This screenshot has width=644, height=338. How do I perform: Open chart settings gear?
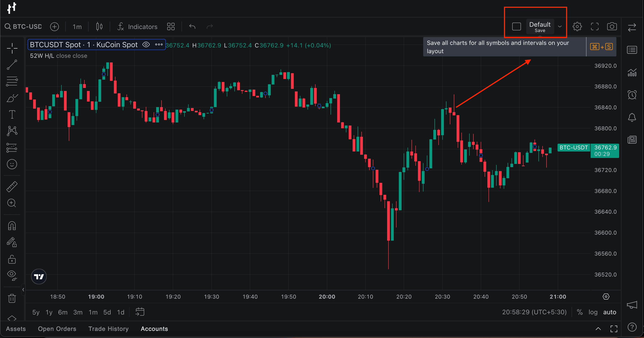[577, 26]
